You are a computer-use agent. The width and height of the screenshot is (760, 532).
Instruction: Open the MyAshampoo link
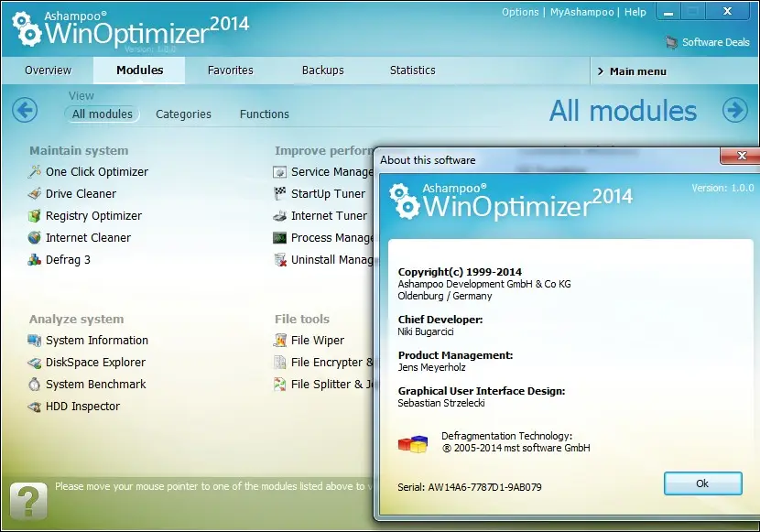(581, 12)
